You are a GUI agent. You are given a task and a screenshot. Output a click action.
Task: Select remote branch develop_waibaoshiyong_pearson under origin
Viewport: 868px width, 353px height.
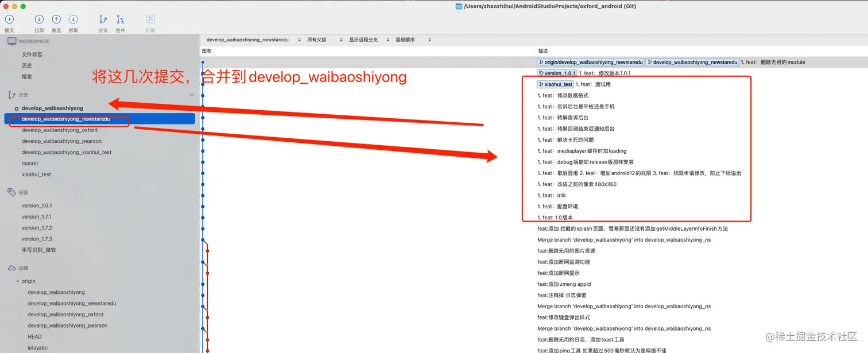point(68,325)
